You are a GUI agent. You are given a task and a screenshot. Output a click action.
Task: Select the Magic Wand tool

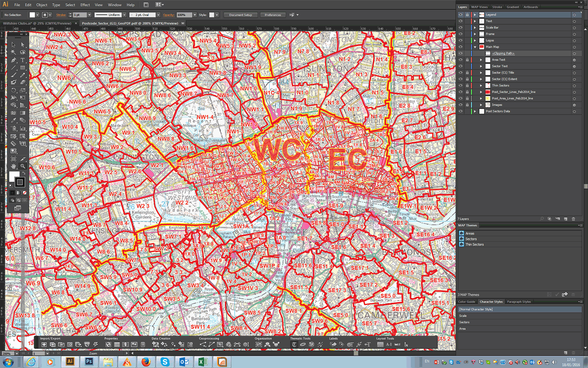(14, 52)
